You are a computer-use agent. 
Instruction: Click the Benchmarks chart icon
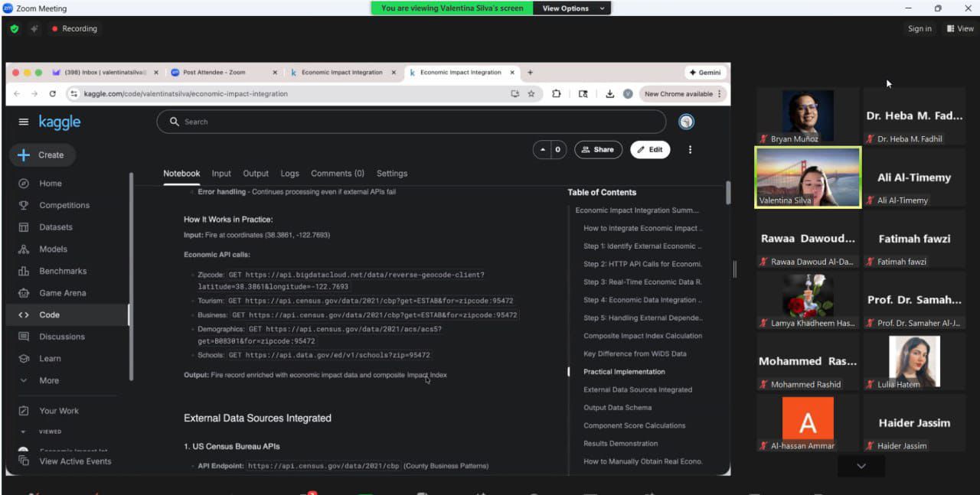(x=24, y=271)
